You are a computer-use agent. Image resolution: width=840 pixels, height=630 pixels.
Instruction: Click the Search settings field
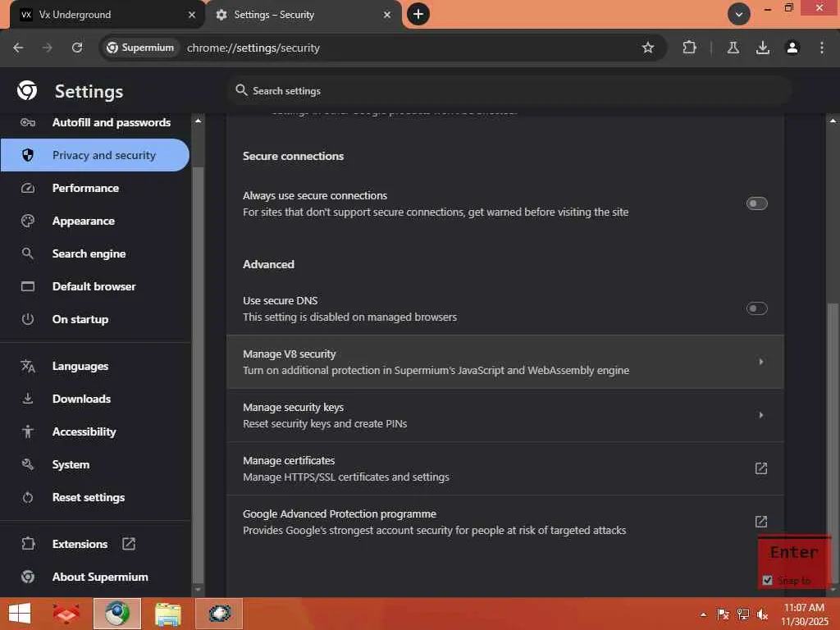pos(509,90)
